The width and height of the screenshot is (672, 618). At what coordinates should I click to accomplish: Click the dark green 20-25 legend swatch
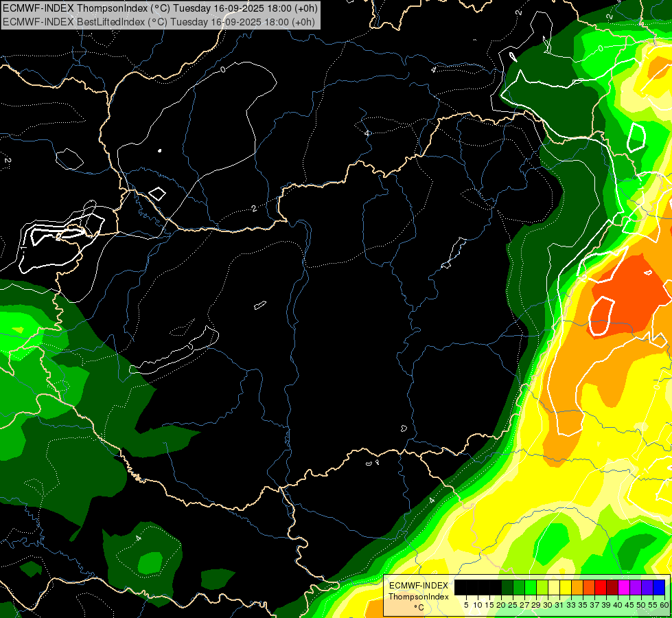point(507,587)
